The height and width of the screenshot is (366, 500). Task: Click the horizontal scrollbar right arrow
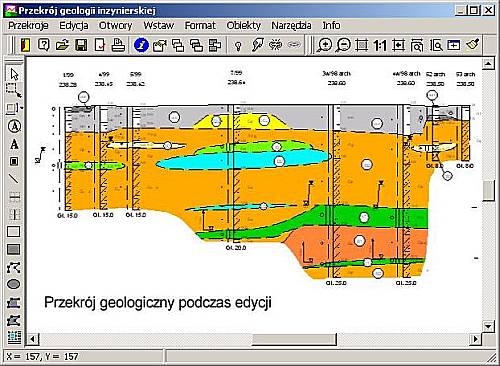click(x=476, y=339)
